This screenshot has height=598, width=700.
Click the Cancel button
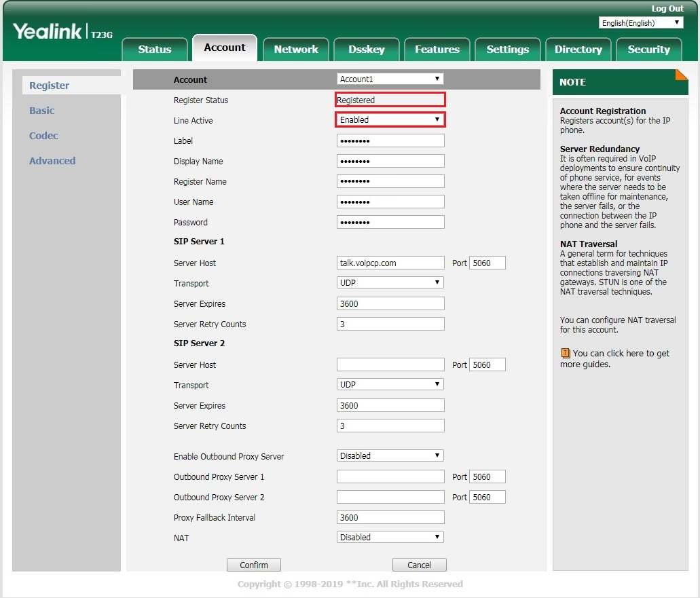(x=419, y=565)
